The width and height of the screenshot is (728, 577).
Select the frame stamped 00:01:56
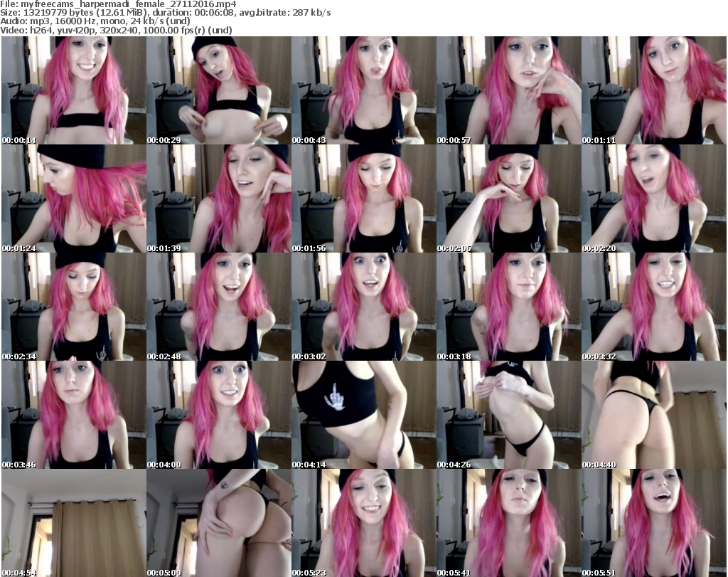pyautogui.click(x=363, y=198)
